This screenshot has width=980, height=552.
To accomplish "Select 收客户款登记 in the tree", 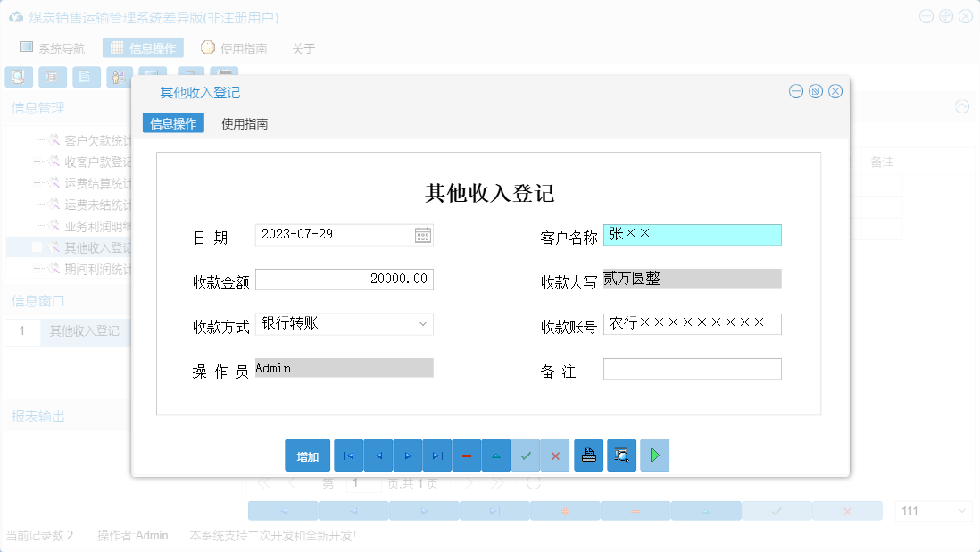I will pos(98,163).
